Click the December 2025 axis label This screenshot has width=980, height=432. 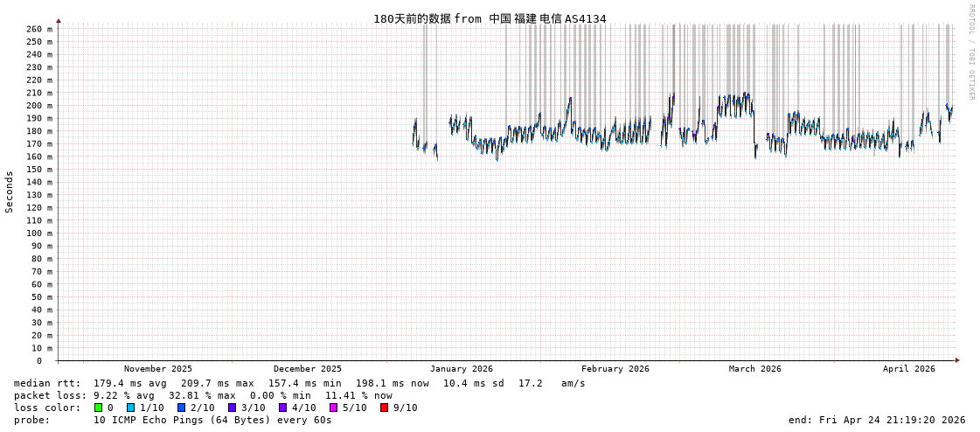(x=308, y=369)
